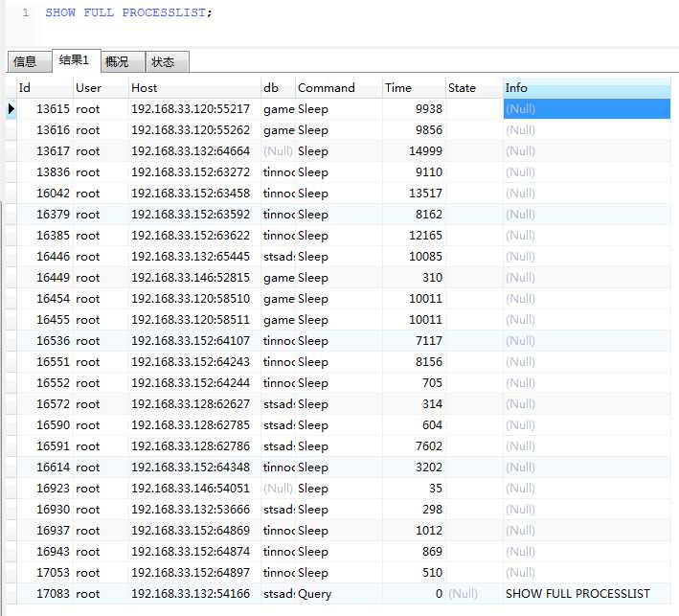Select Id cell 16454

[x=45, y=299]
